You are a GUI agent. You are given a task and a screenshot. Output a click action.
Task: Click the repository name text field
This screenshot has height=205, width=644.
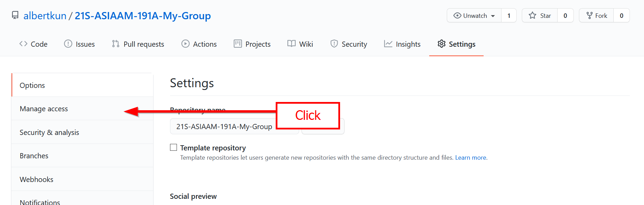pyautogui.click(x=224, y=127)
